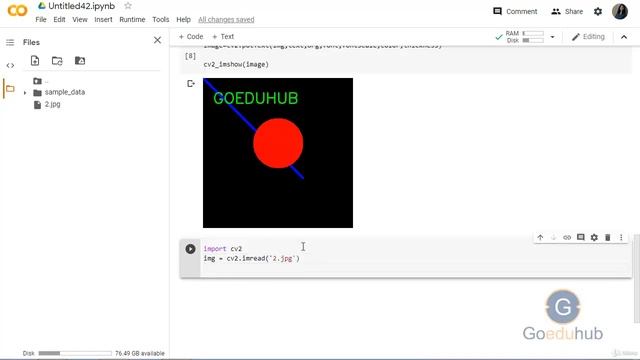This screenshot has width=640, height=360.
Task: Add a new Text cell
Action: (x=223, y=37)
